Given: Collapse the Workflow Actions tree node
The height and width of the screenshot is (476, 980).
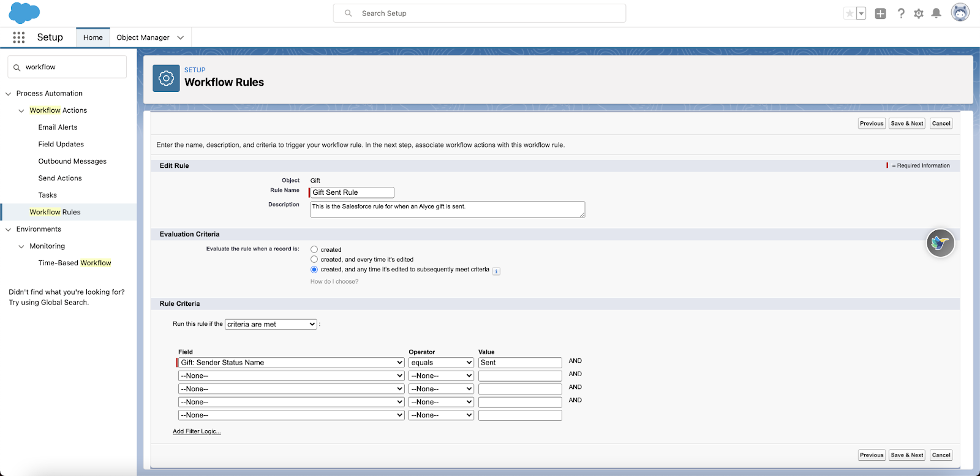Looking at the screenshot, I should coord(21,111).
